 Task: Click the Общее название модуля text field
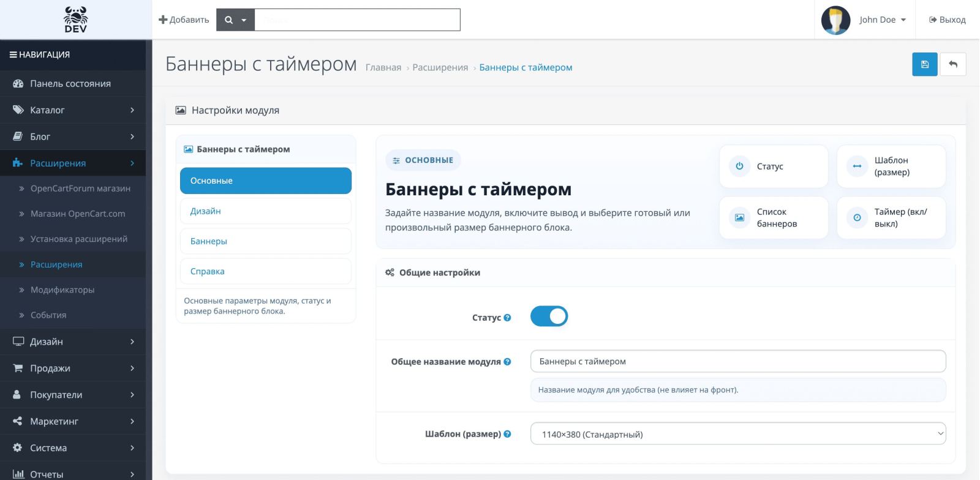click(738, 361)
